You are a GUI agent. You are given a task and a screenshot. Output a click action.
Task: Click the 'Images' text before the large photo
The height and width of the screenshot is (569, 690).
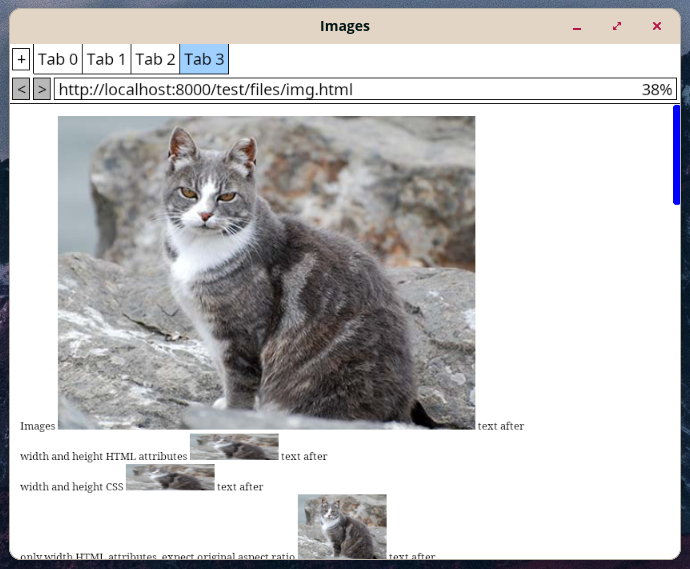tap(38, 426)
